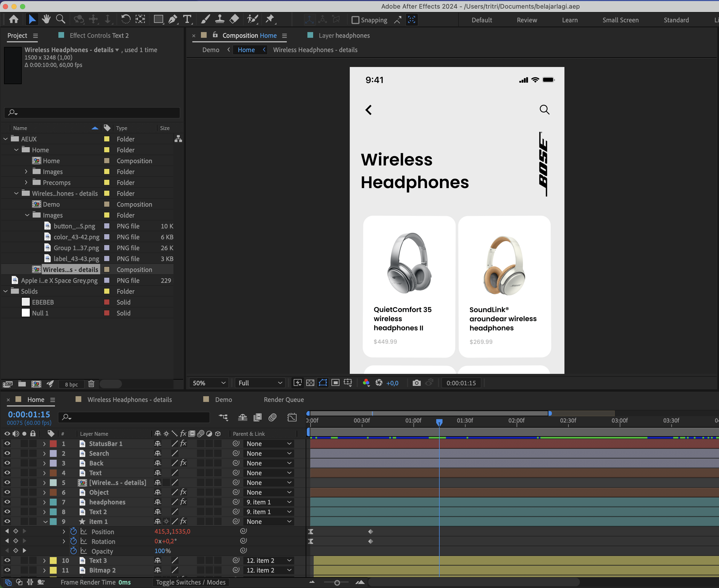The height and width of the screenshot is (588, 719).
Task: Select the Puppet Pin tool
Action: click(270, 19)
